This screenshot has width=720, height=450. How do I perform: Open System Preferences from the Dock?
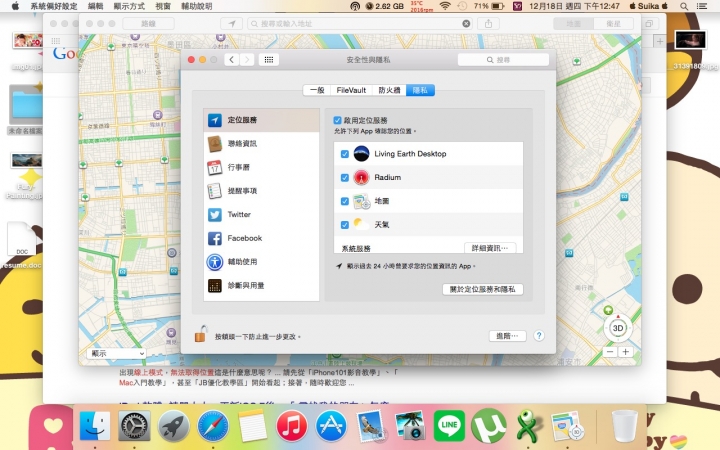pos(134,426)
